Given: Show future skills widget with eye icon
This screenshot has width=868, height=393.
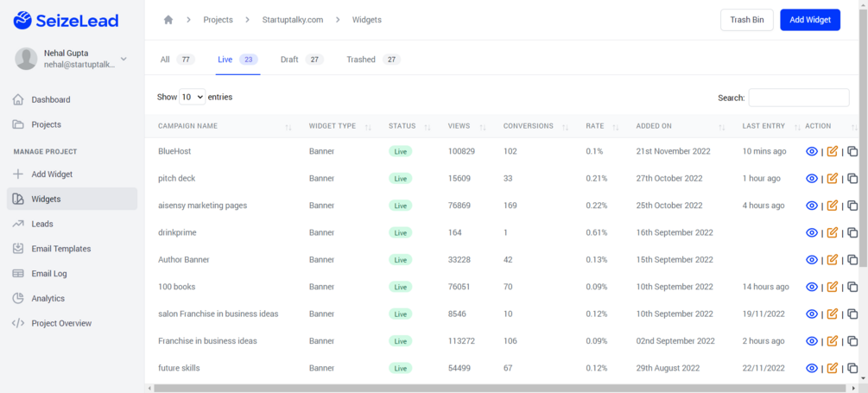Looking at the screenshot, I should (x=812, y=368).
